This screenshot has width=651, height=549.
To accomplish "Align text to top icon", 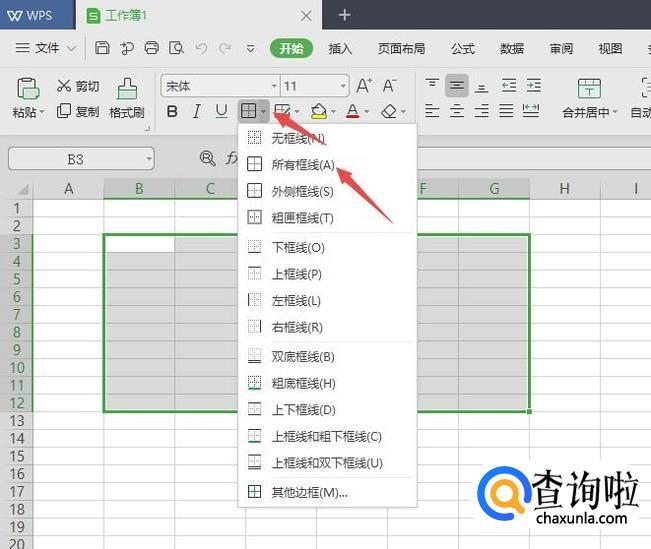I will (x=432, y=83).
